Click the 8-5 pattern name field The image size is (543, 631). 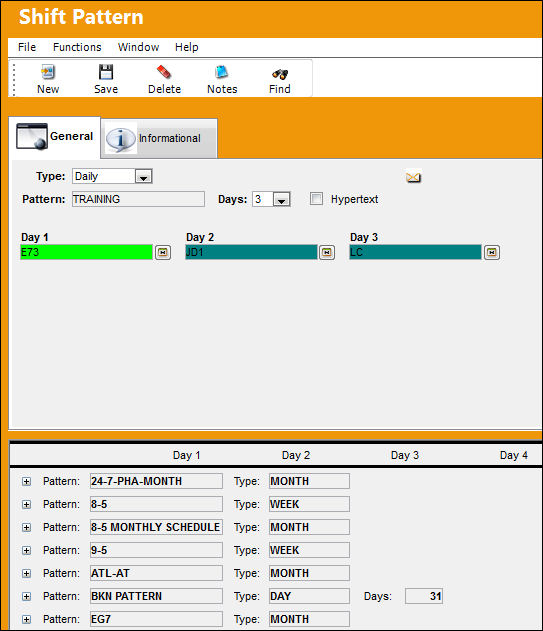pos(156,504)
